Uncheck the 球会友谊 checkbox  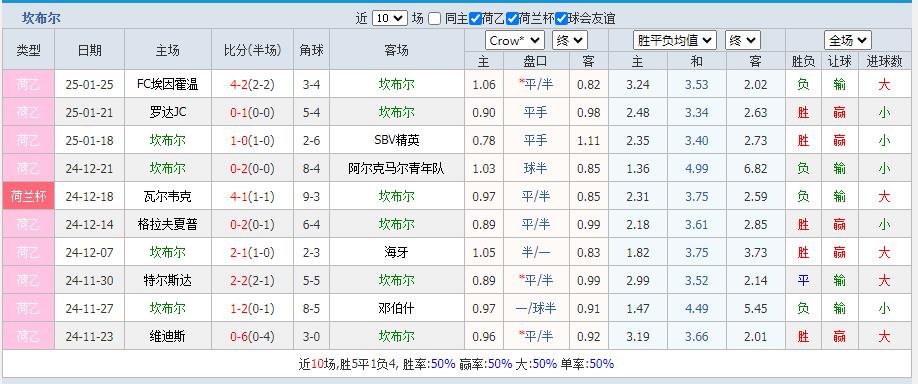pyautogui.click(x=561, y=19)
